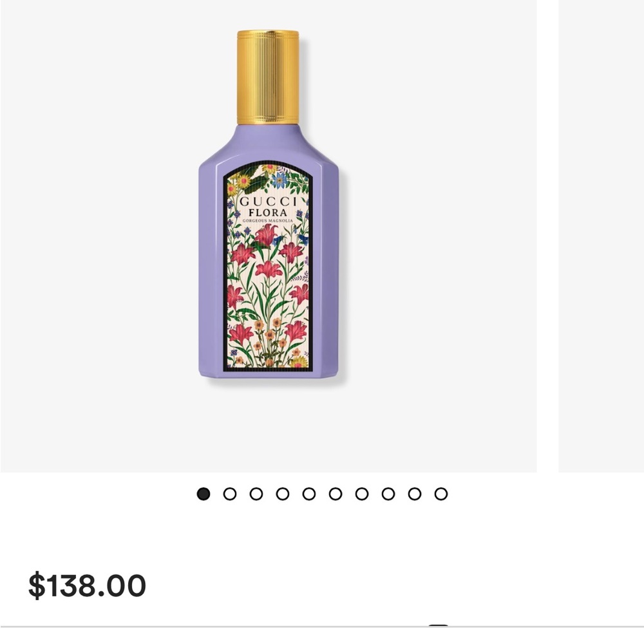Click the Gorgeous Magnolia label text
This screenshot has height=644, width=644.
267,220
